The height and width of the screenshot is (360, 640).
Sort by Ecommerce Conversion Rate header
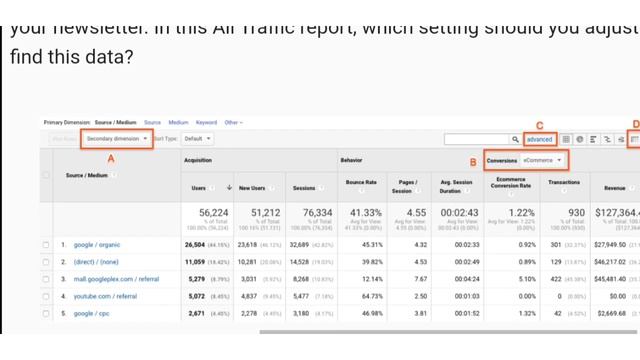pyautogui.click(x=511, y=182)
